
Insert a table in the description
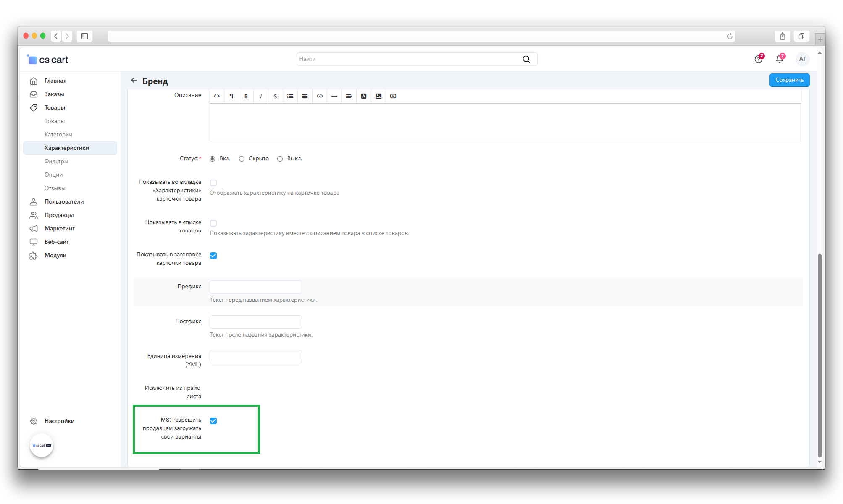pos(305,96)
